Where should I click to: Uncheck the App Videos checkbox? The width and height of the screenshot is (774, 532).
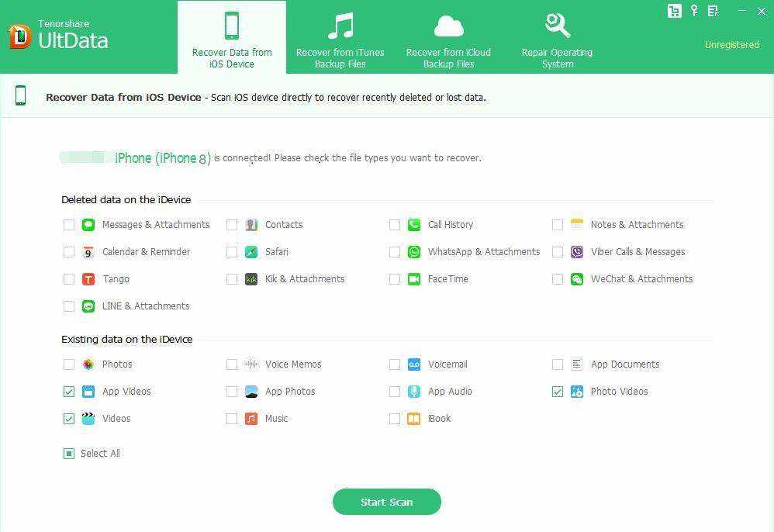pos(69,392)
